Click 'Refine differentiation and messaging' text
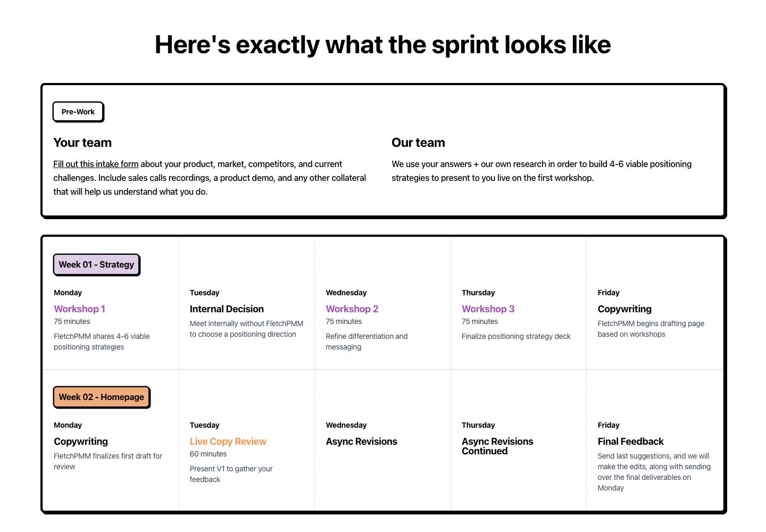Screen dimensions: 766x532 pyautogui.click(x=367, y=342)
